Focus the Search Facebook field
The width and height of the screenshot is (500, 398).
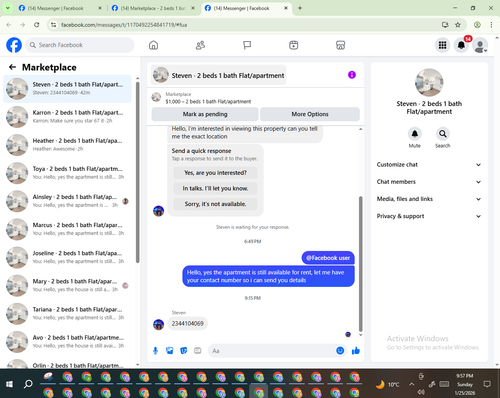[80, 45]
